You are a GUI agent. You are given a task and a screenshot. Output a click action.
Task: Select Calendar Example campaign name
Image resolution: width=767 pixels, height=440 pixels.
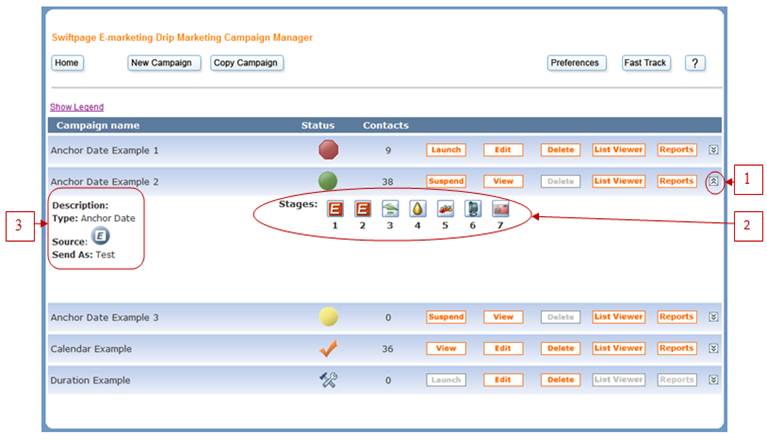click(91, 349)
